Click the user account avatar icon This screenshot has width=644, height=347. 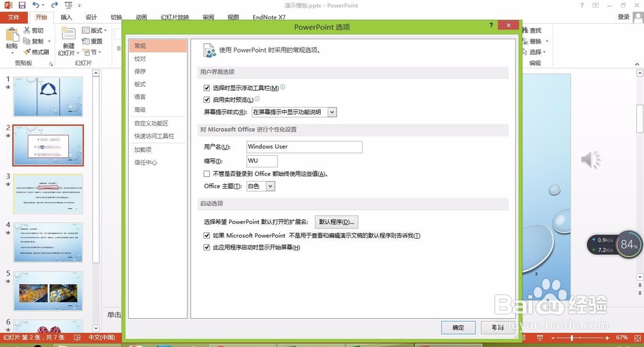click(638, 17)
